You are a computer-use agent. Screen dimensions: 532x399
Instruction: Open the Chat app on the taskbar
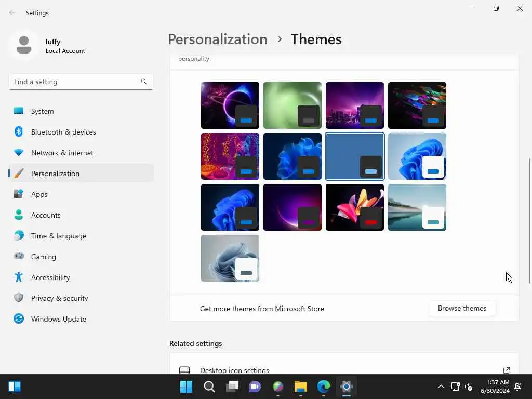[x=255, y=387]
